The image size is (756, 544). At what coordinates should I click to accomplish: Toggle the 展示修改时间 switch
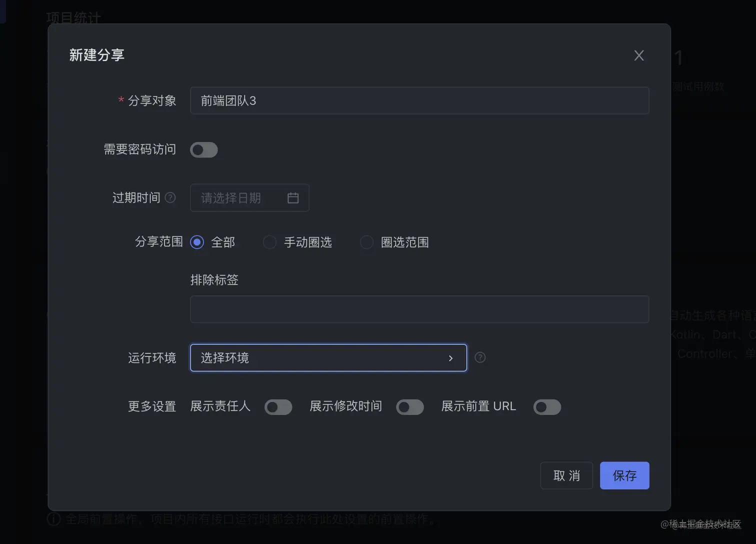point(410,407)
